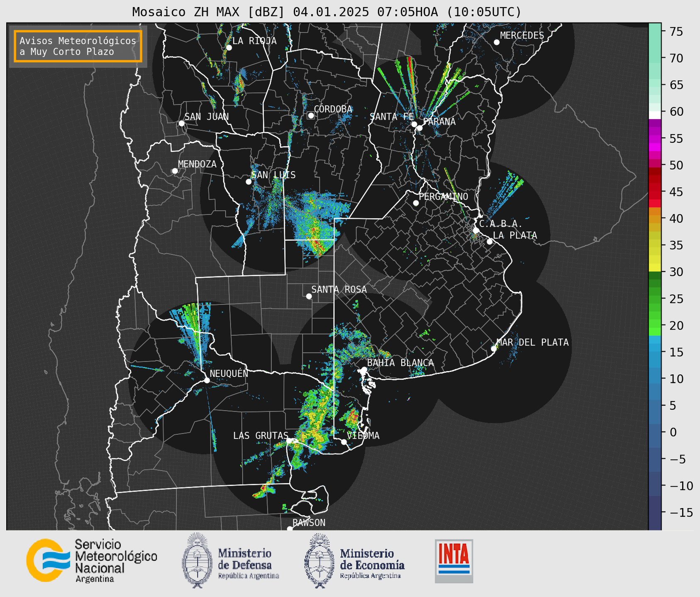Screen dimensions: 700x597
Task: Click the BAHIA BLANCA map label
Action: click(400, 363)
